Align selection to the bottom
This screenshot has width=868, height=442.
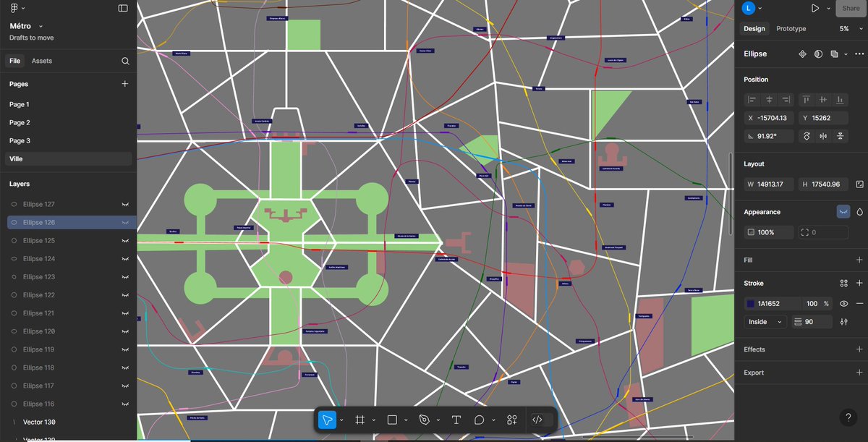(840, 99)
